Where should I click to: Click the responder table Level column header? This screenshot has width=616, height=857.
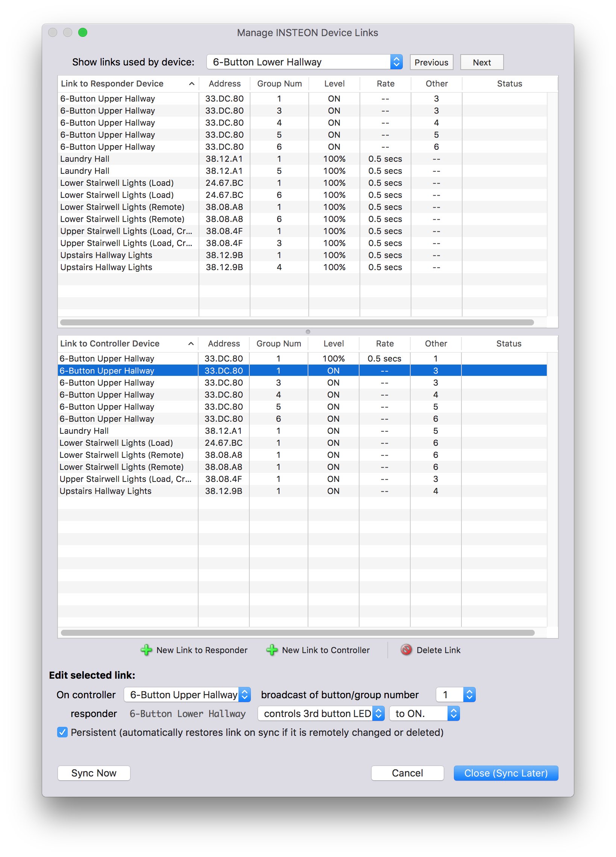334,84
